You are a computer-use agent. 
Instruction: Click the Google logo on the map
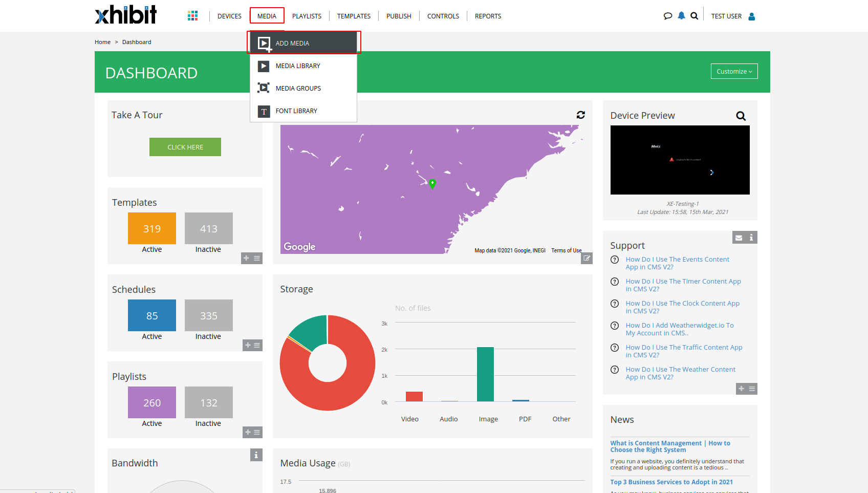coord(300,247)
